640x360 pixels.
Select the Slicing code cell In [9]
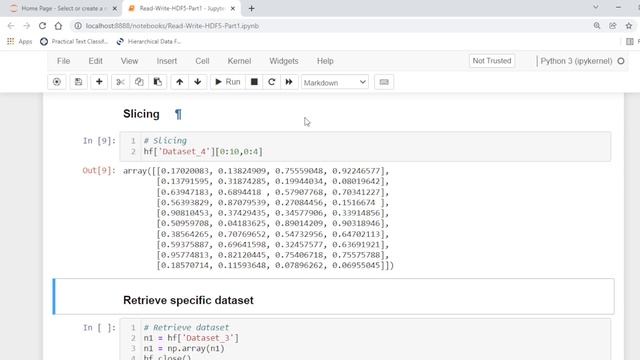coord(365,147)
